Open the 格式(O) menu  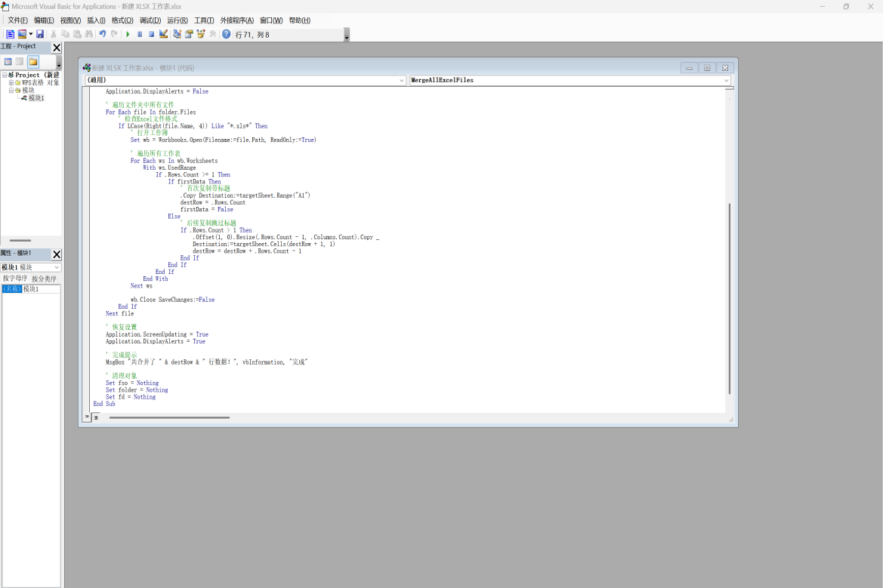click(122, 20)
